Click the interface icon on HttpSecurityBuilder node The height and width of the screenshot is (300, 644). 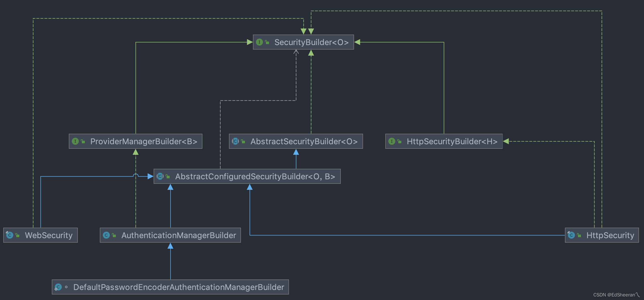[392, 141]
